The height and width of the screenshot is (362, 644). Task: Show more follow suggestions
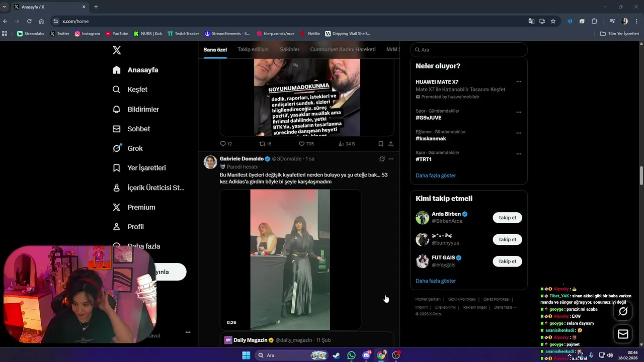pos(436,281)
